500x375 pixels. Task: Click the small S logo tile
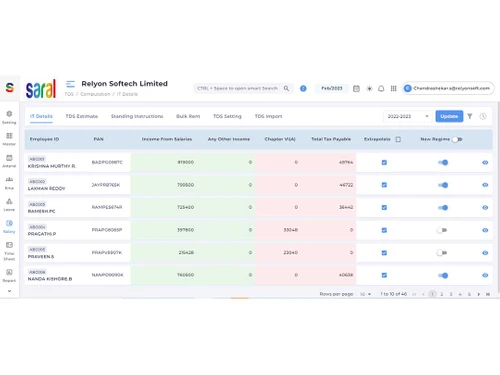[x=10, y=88]
